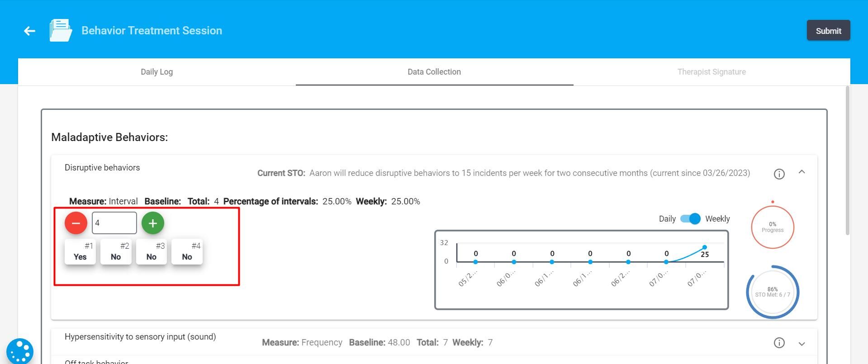
Task: Click the cookie settings icon
Action: (20, 351)
